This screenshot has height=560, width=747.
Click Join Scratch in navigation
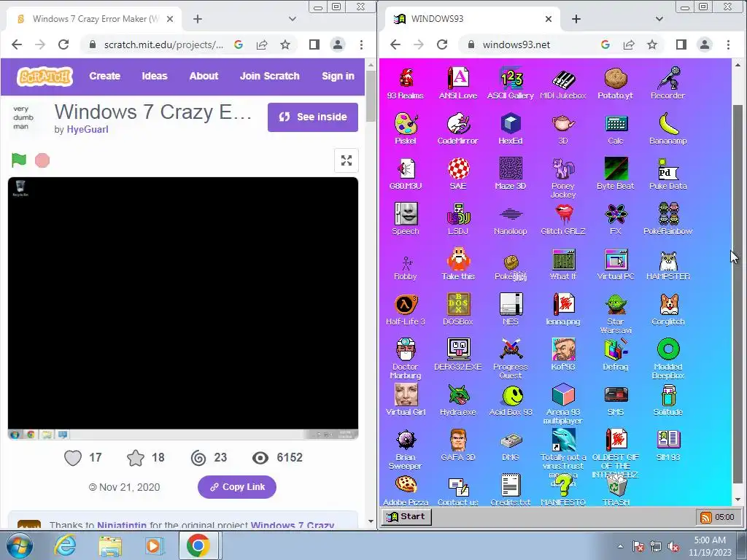click(x=270, y=76)
